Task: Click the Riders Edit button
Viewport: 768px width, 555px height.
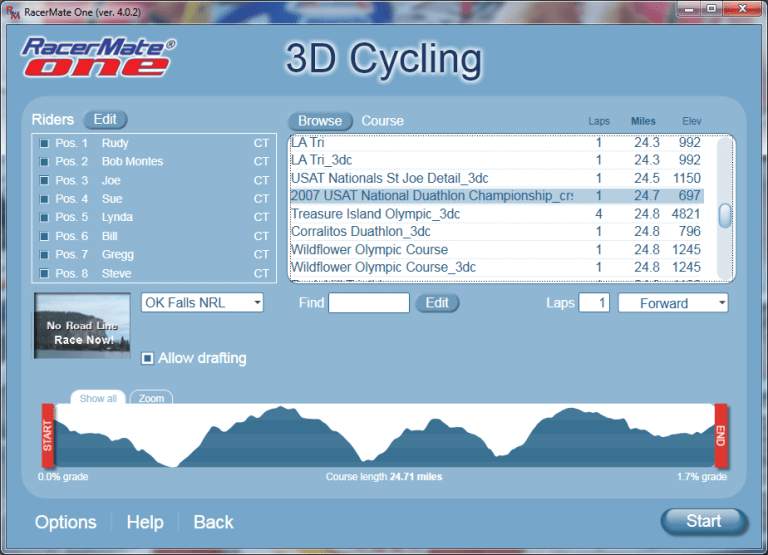Action: click(105, 120)
